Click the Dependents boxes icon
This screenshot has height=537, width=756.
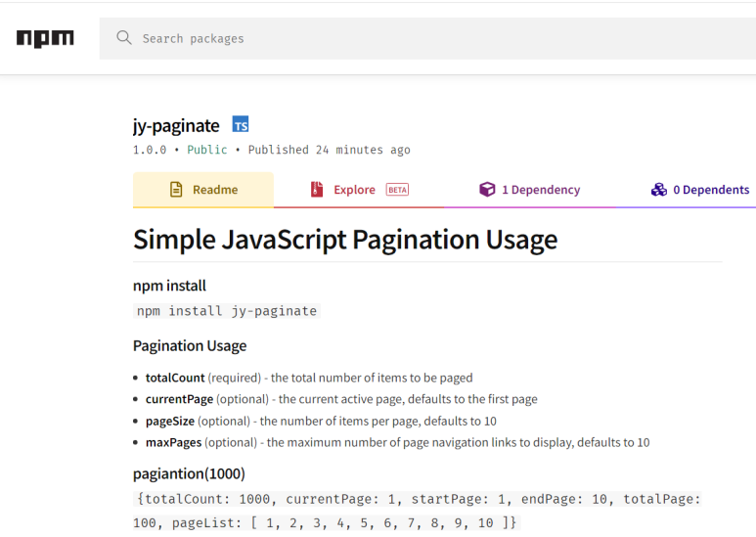pos(659,190)
